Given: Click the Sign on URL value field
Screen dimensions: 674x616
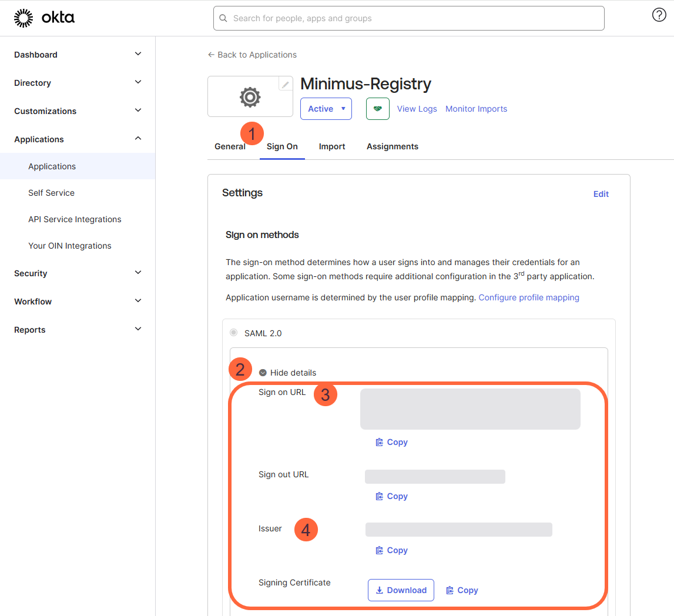Looking at the screenshot, I should click(x=470, y=409).
